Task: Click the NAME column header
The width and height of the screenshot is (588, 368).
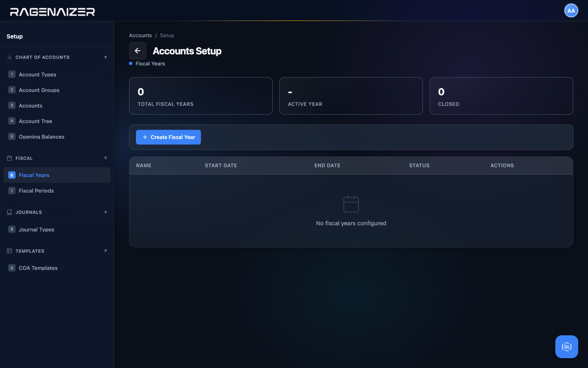Action: [144, 166]
